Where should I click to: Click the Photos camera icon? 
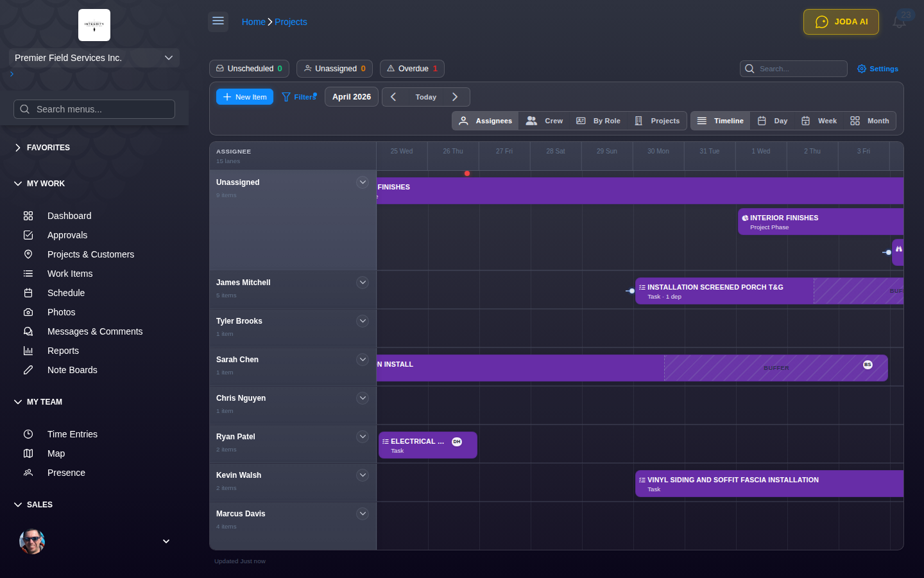(28, 312)
